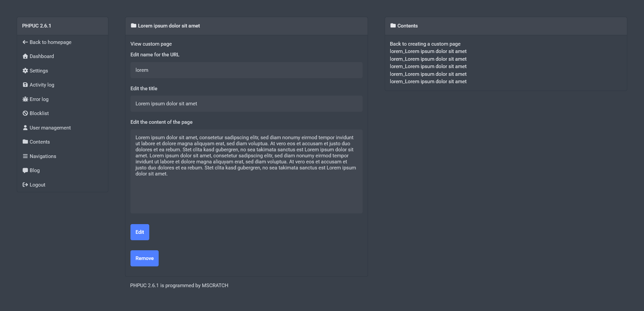Click the User management person icon
This screenshot has width=644, height=311.
25,128
